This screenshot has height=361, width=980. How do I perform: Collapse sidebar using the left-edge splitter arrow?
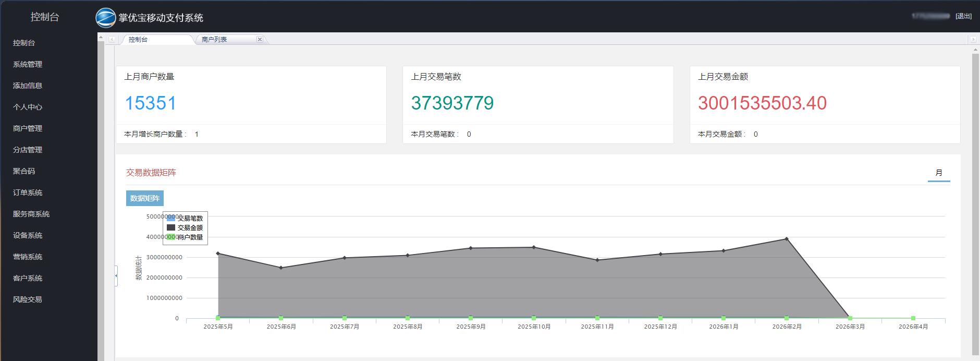pos(116,275)
